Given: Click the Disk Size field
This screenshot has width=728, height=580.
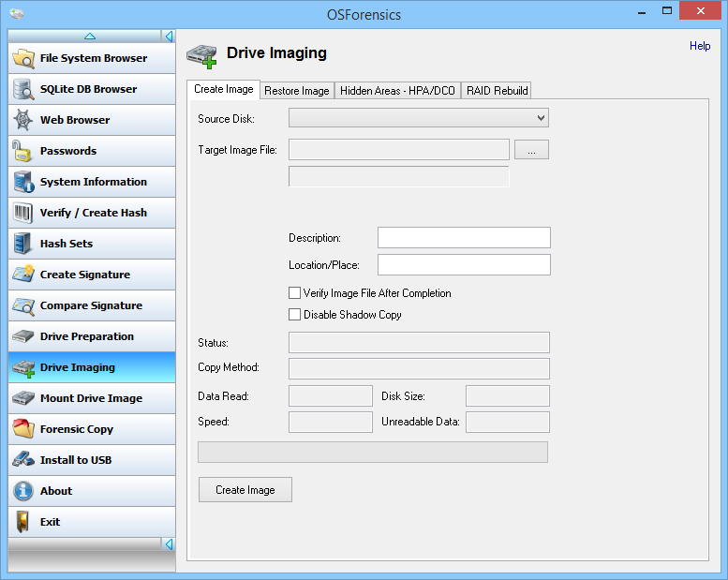Looking at the screenshot, I should tap(508, 395).
